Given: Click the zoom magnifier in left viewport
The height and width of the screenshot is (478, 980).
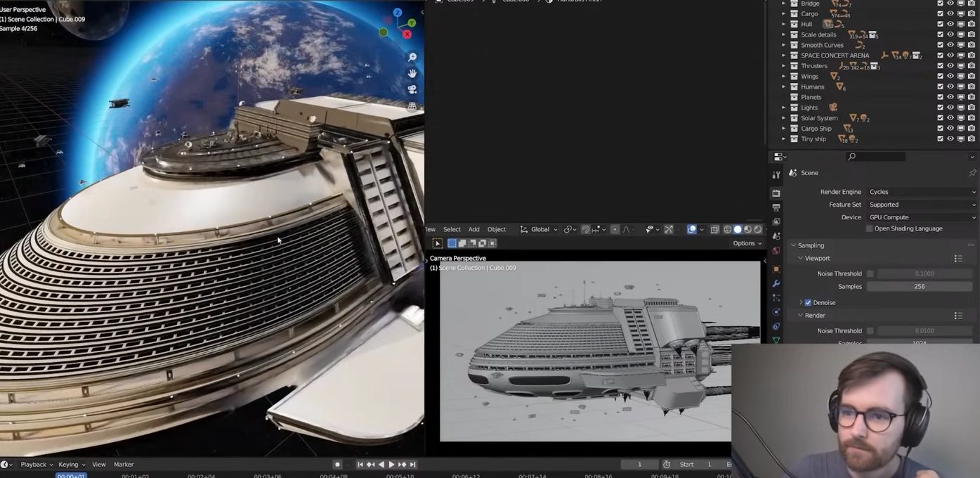Looking at the screenshot, I should [x=412, y=58].
